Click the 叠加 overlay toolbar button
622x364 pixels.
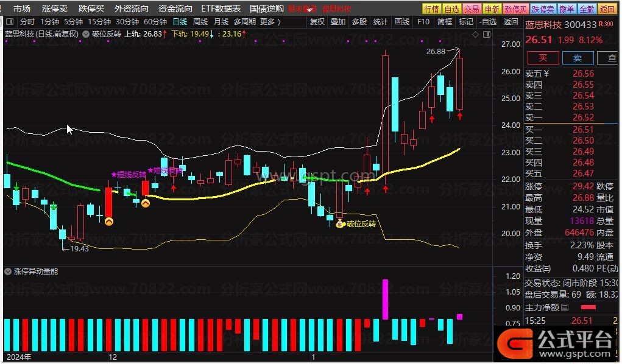pyautogui.click(x=338, y=22)
